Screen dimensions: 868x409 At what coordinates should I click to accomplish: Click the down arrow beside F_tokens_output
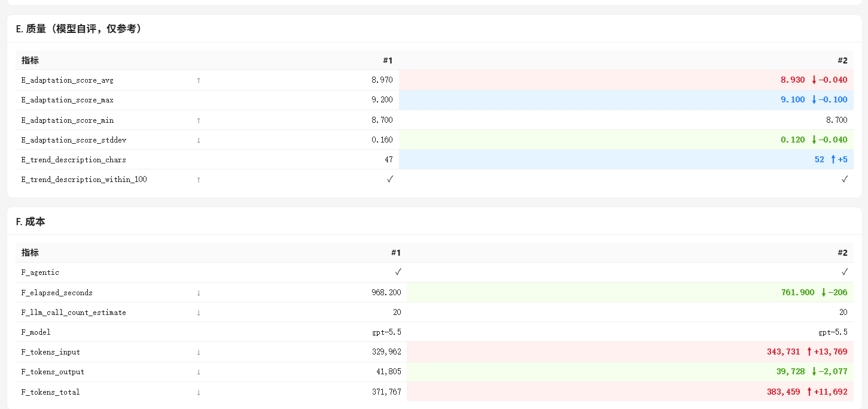199,372
